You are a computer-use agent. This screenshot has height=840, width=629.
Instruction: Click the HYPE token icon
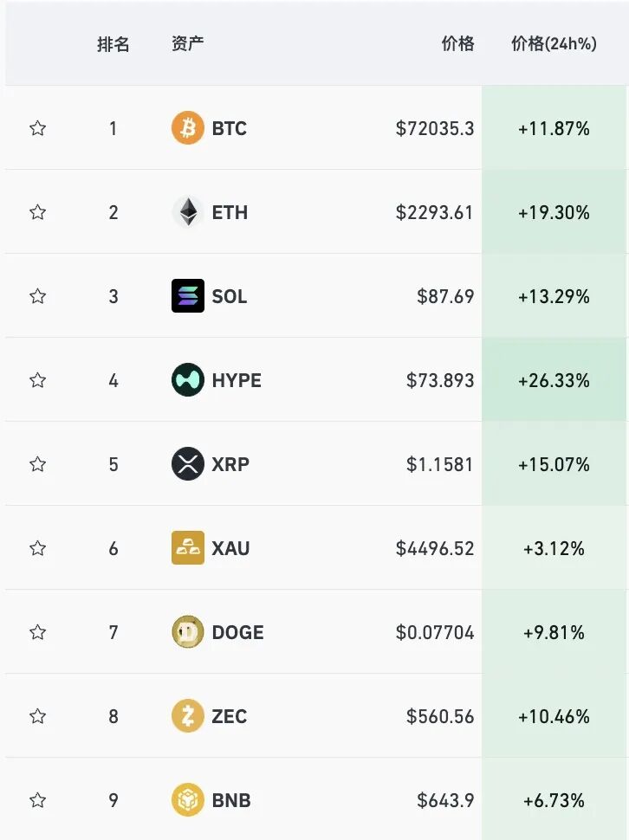click(x=187, y=380)
